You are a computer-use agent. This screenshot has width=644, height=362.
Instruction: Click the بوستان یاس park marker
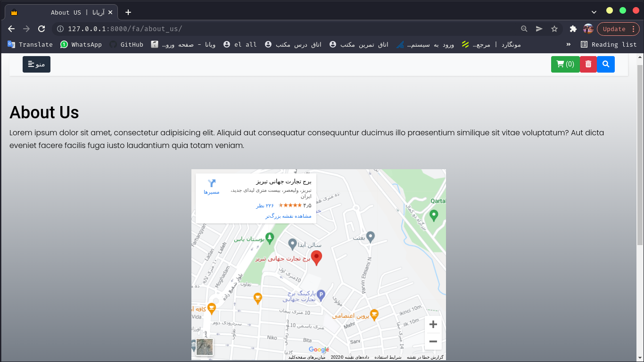coord(270,238)
